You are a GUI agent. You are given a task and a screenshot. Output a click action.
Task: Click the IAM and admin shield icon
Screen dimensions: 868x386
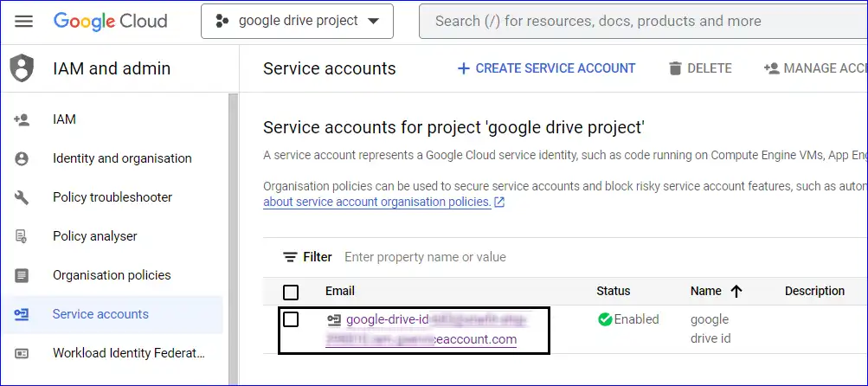point(22,68)
